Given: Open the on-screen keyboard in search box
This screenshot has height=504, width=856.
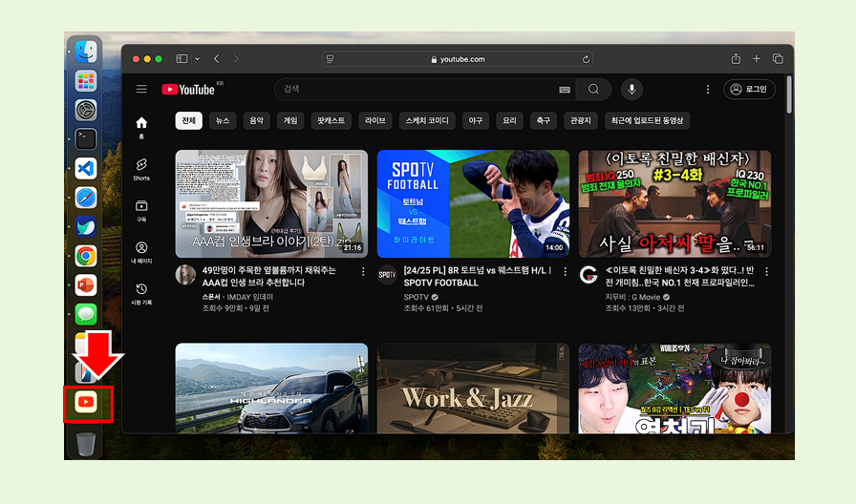Looking at the screenshot, I should click(x=565, y=90).
